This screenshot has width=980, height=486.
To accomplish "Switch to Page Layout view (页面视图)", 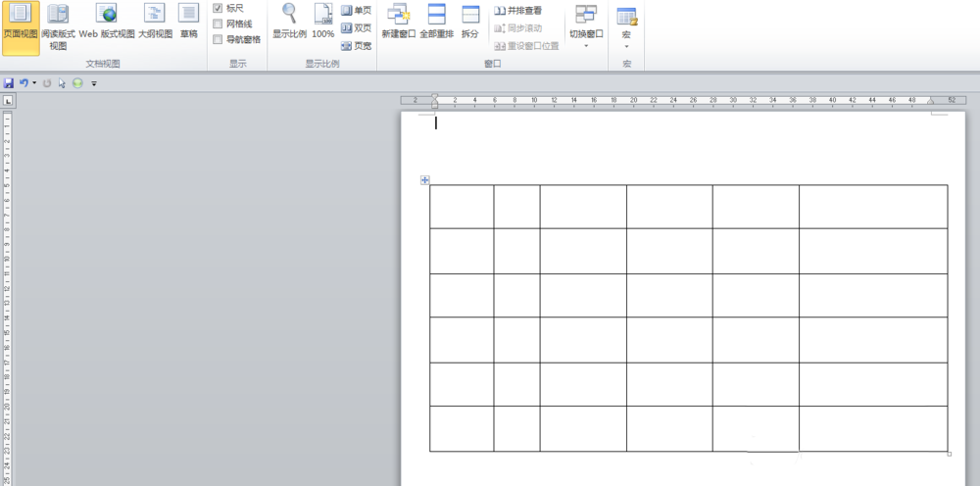I will (21, 27).
